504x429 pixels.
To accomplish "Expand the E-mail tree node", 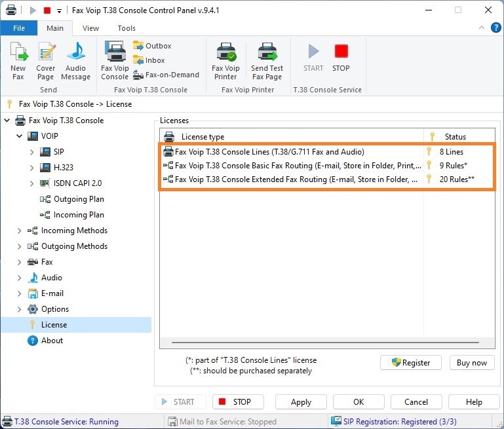I will (x=19, y=293).
